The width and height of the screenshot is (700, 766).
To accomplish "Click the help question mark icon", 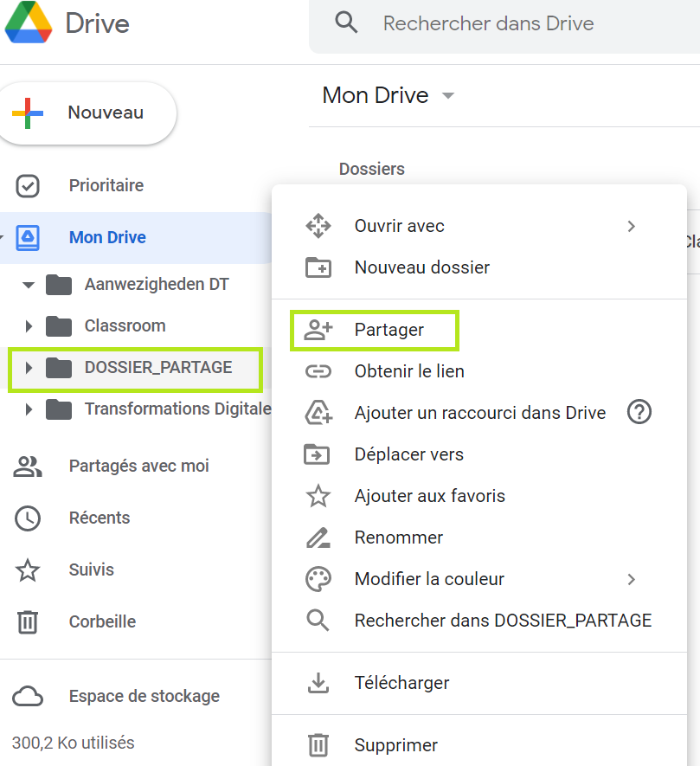I will tap(639, 412).
